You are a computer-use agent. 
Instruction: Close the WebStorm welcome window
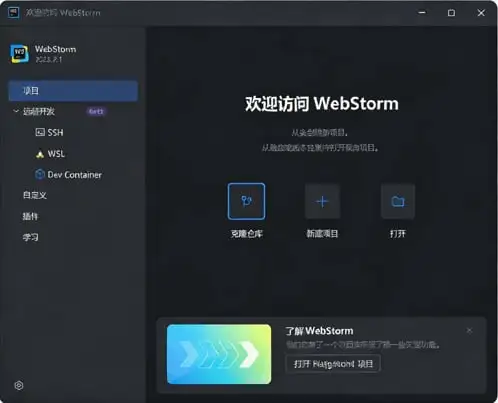(481, 13)
